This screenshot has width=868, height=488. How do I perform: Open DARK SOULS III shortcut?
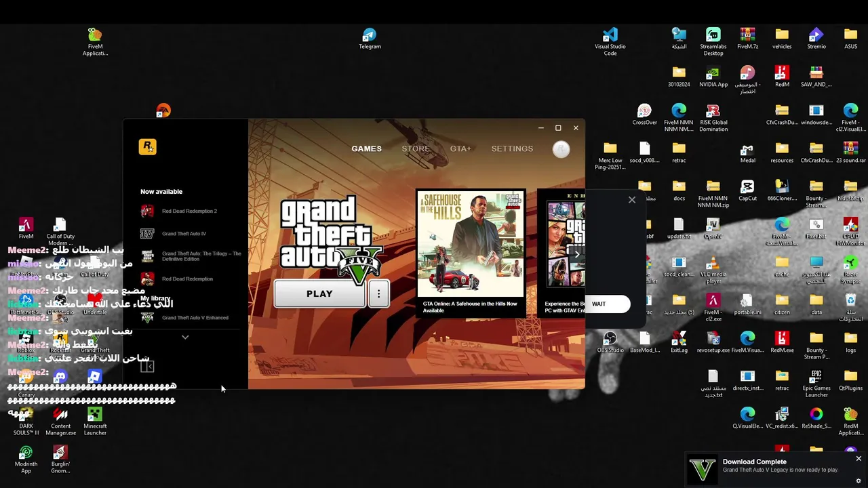click(x=26, y=421)
